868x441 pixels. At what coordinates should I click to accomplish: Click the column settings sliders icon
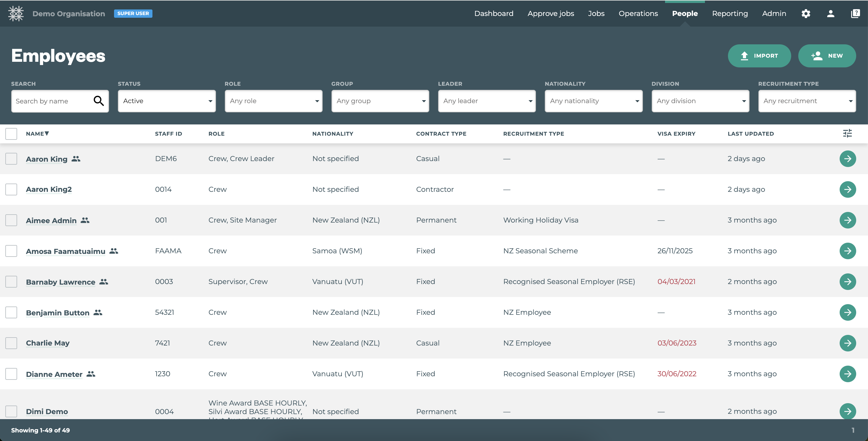tap(847, 134)
